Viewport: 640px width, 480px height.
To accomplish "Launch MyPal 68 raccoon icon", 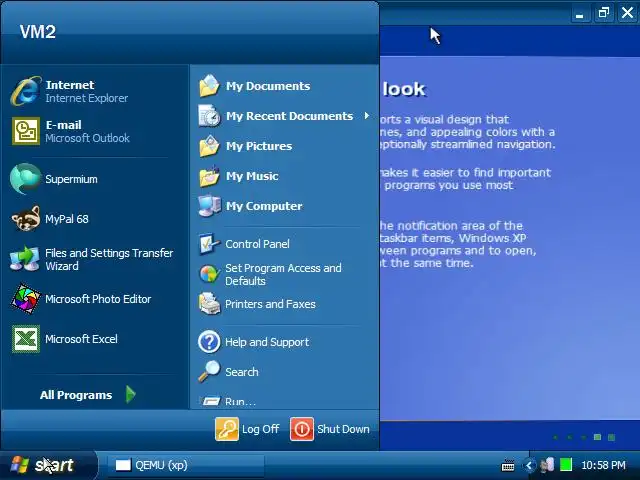I will (x=25, y=219).
